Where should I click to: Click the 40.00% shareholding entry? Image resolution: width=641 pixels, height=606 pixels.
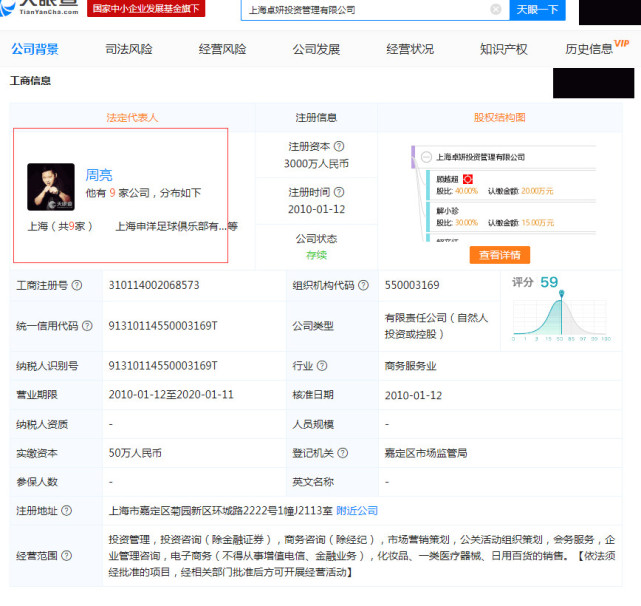pyautogui.click(x=466, y=191)
